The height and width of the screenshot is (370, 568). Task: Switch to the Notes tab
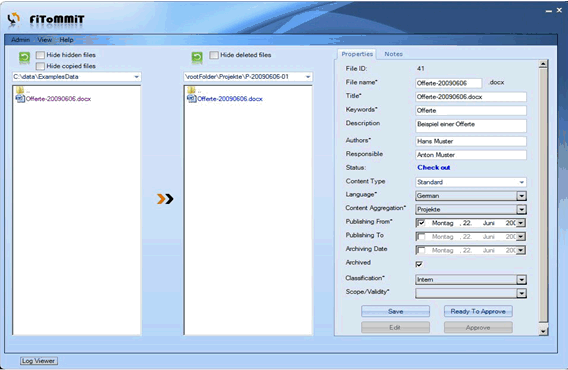pos(393,54)
